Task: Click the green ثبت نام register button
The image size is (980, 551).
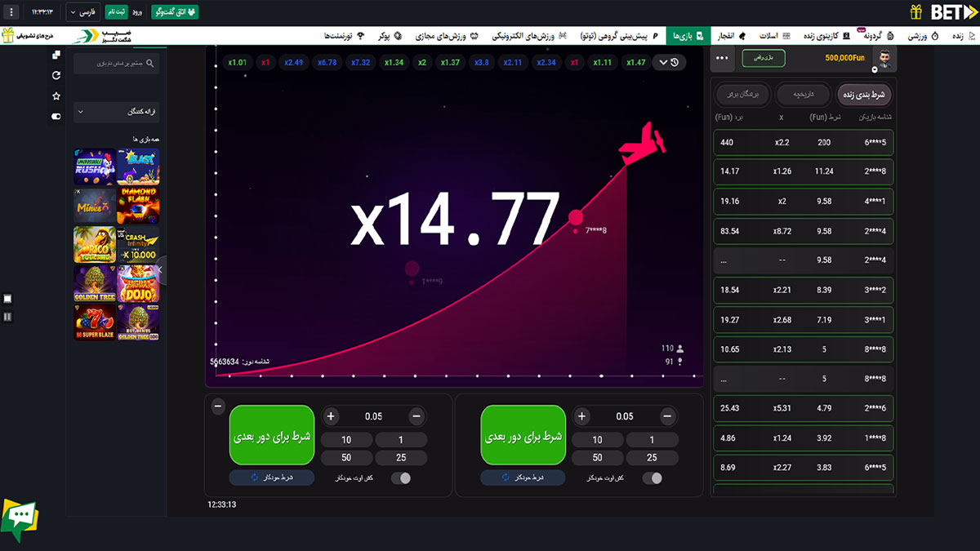Action: coord(117,13)
